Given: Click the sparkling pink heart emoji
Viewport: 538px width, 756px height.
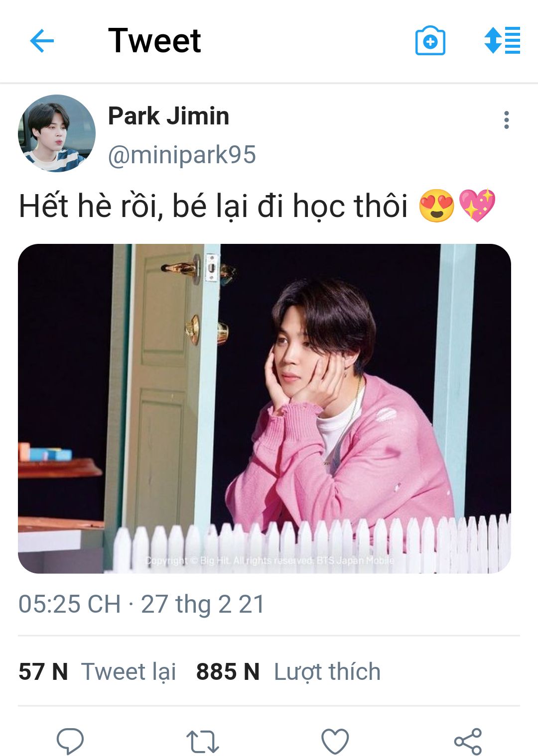Looking at the screenshot, I should pos(477,206).
